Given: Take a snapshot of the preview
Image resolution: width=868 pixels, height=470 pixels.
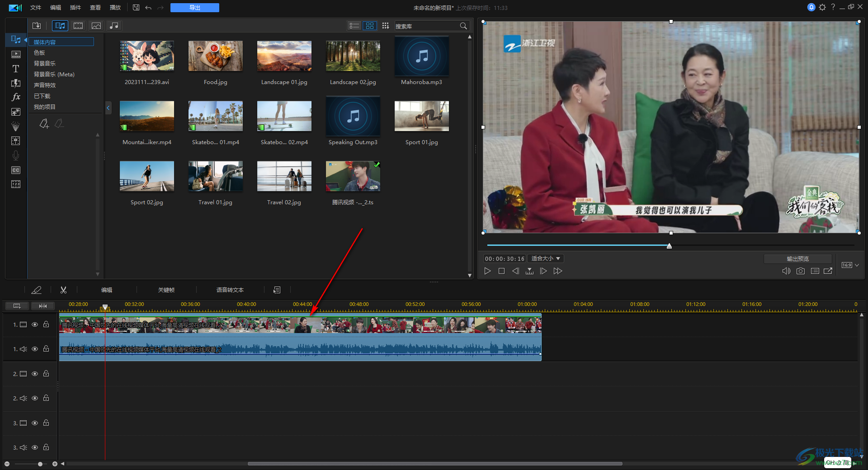Looking at the screenshot, I should pyautogui.click(x=801, y=271).
